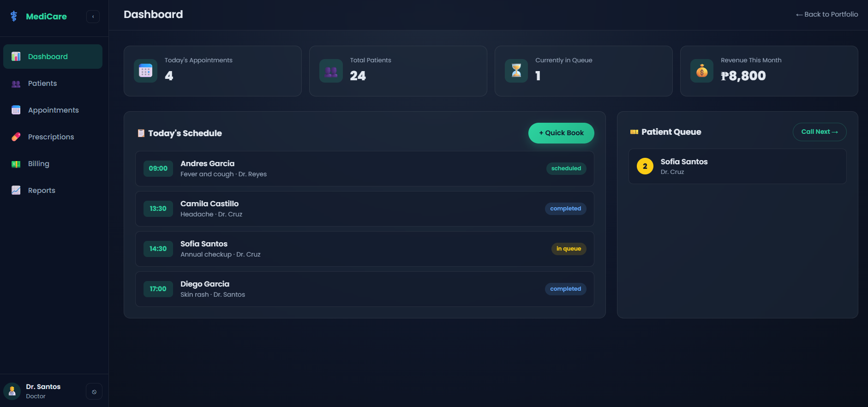Click the Dashboard chart icon in sidebar

[16, 56]
